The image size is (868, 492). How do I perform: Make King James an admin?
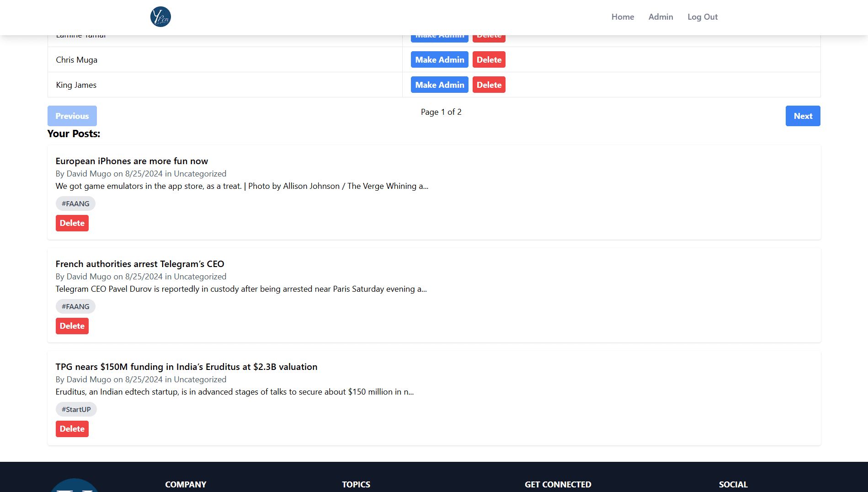pos(440,85)
